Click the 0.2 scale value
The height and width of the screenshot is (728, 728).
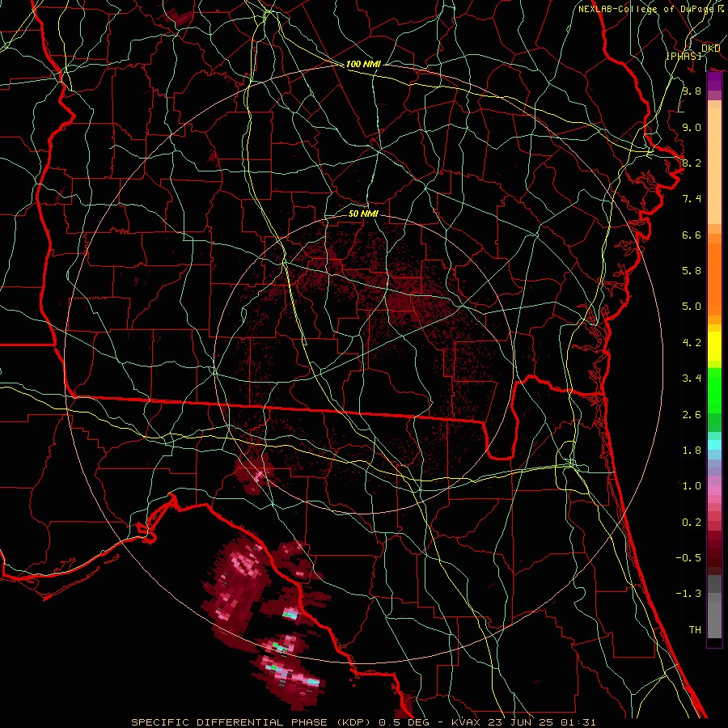(x=692, y=523)
